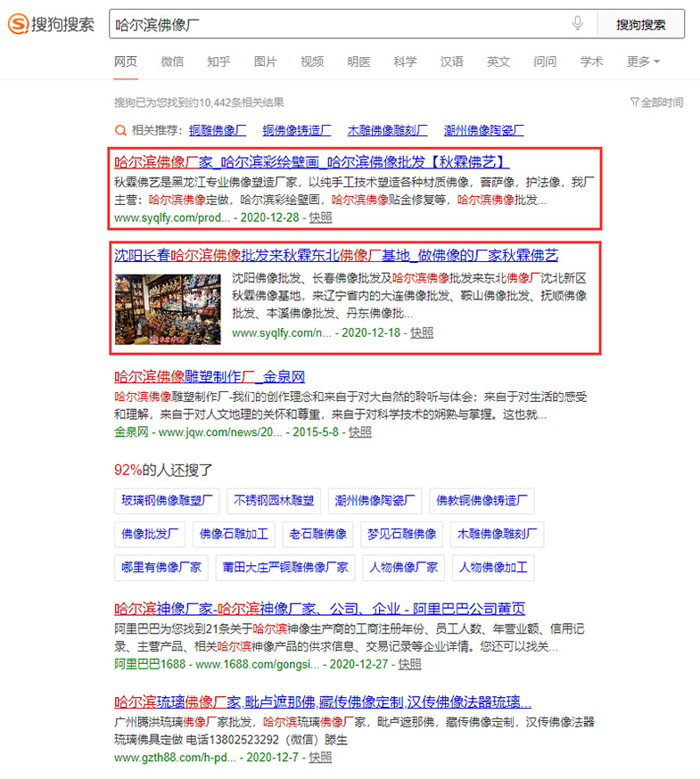Select the 佛教铜佛像铸造厂 related search

pos(482,501)
